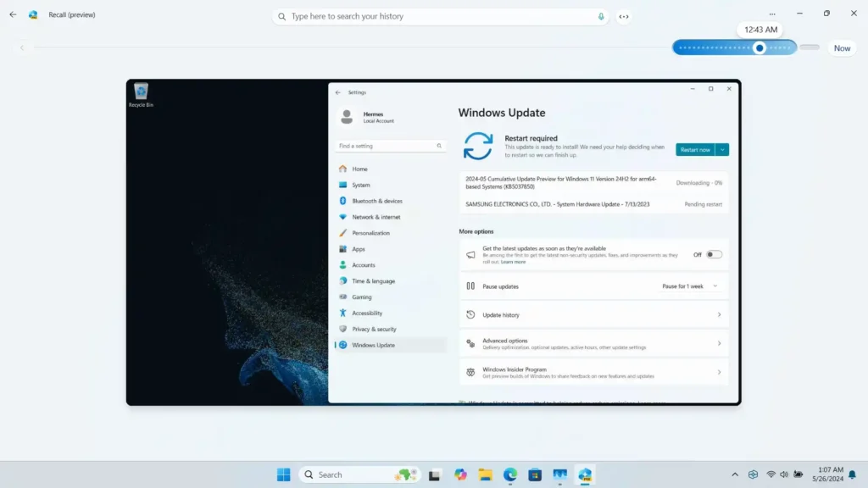Screen dimensions: 868x488
Task: Open Recall's three-dot more options menu
Action: (772, 14)
